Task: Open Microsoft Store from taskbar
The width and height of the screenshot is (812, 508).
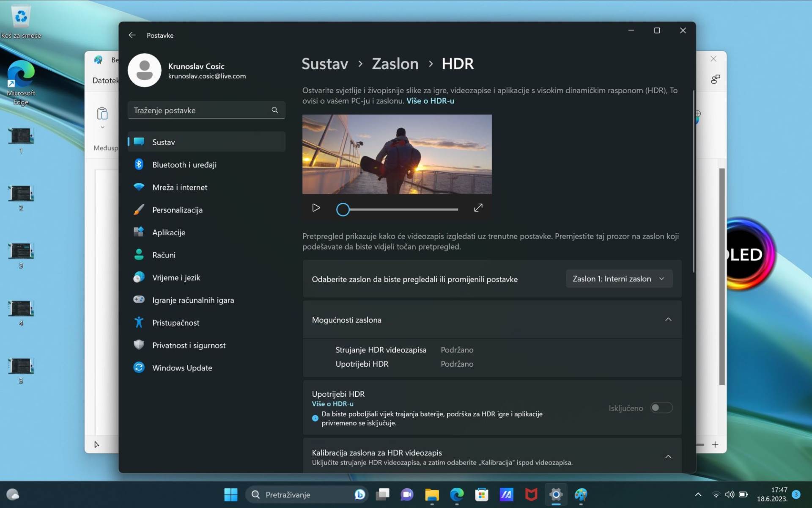Action: pos(481,494)
